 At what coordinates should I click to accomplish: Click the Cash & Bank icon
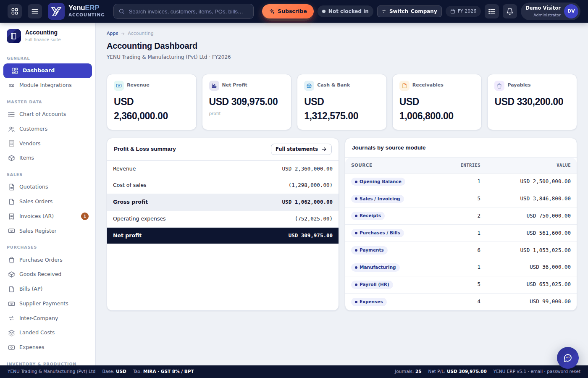pos(309,86)
